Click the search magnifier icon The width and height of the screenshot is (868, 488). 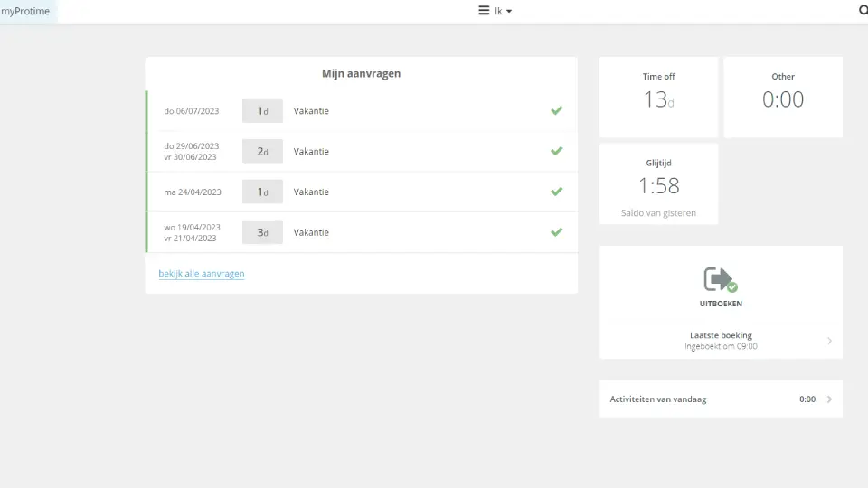(863, 10)
